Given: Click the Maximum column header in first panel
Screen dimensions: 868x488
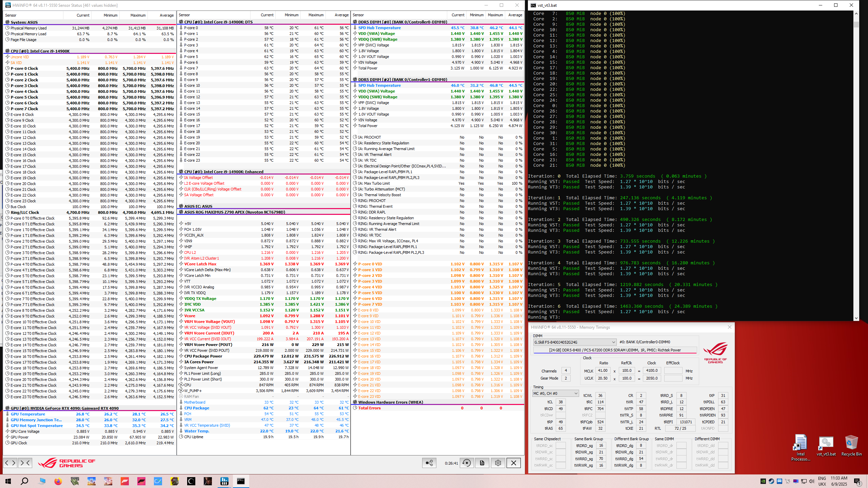Looking at the screenshot, I should [134, 15].
